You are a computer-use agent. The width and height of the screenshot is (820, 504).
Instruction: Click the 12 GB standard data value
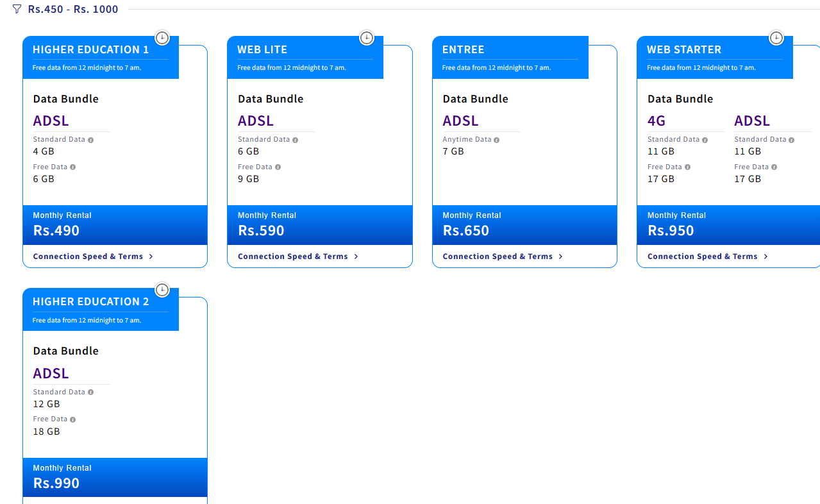click(46, 404)
